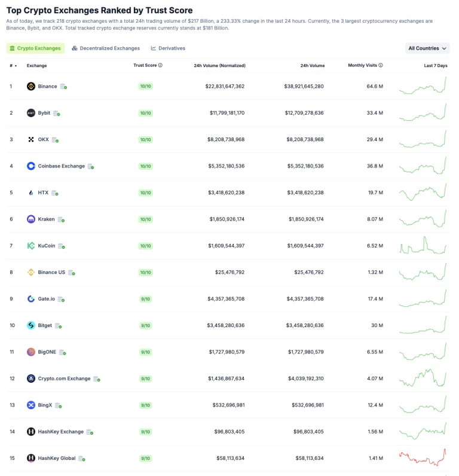
Task: Open the Crypto.com Exchange link
Action: 64,379
